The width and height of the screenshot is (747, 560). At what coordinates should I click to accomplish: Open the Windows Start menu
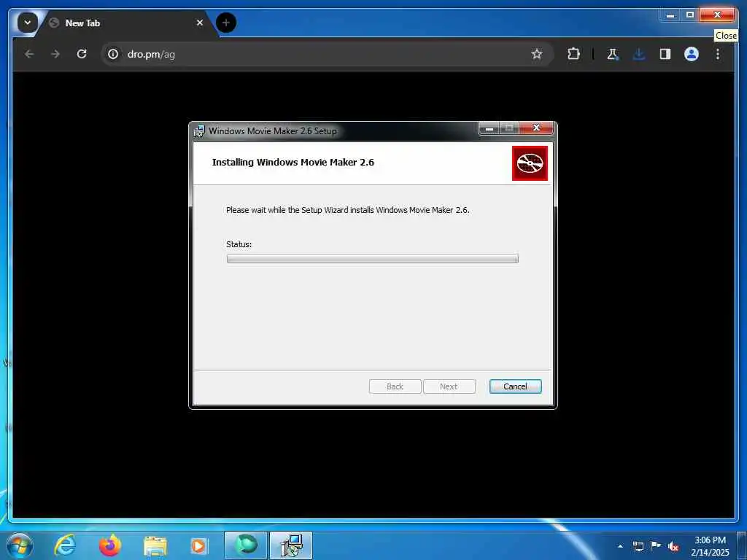pos(20,545)
